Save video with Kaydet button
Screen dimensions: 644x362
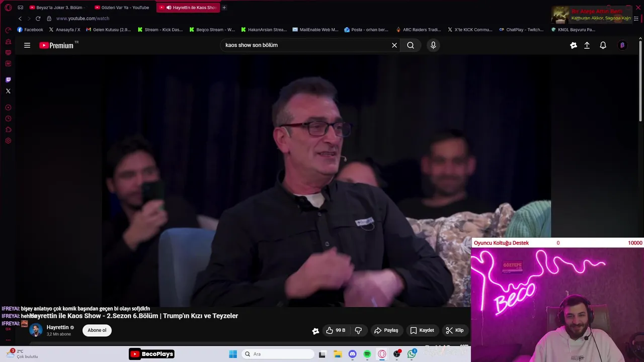coord(422,330)
